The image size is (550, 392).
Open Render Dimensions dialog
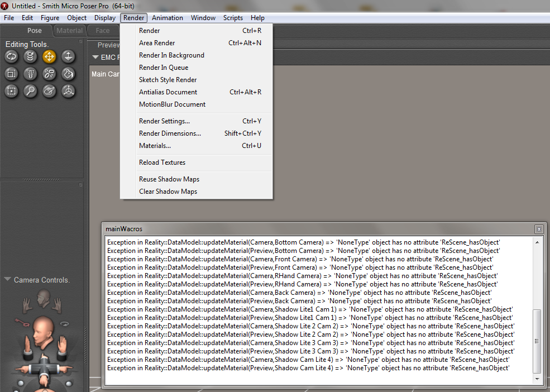[197, 133]
